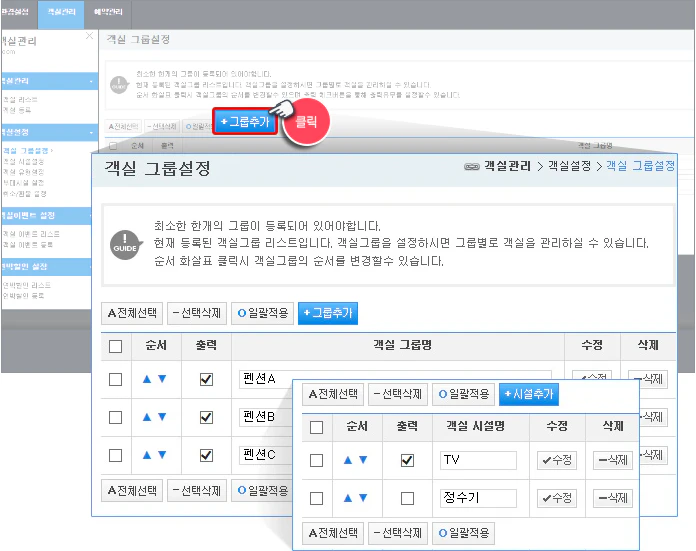Enable the 출력 checkbox for 정수기
Image resolution: width=696 pixels, height=551 pixels.
(x=407, y=499)
